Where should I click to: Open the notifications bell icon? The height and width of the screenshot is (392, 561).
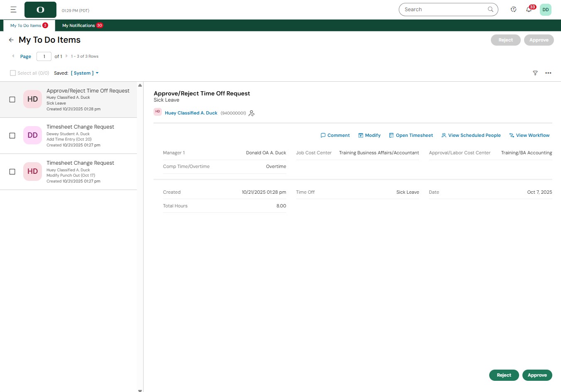point(529,10)
